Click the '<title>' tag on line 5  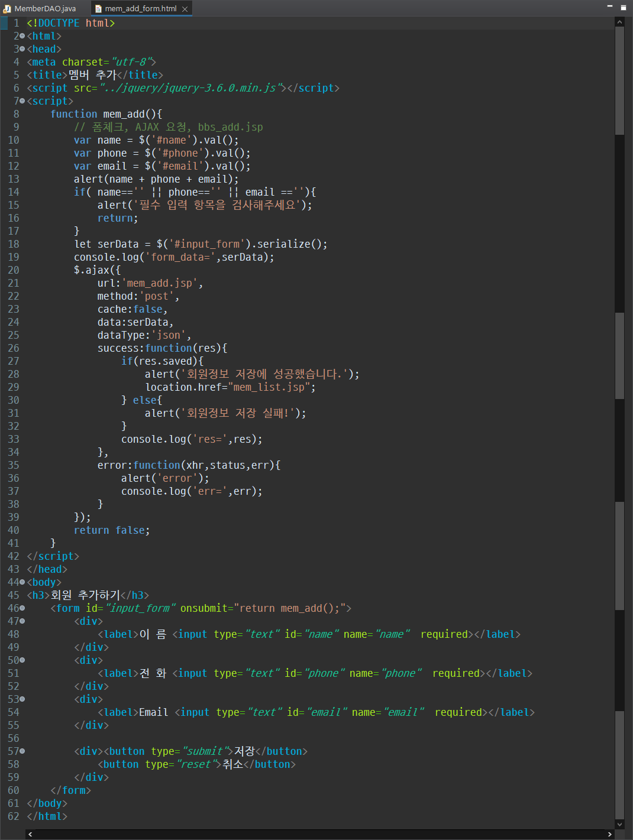(x=47, y=75)
